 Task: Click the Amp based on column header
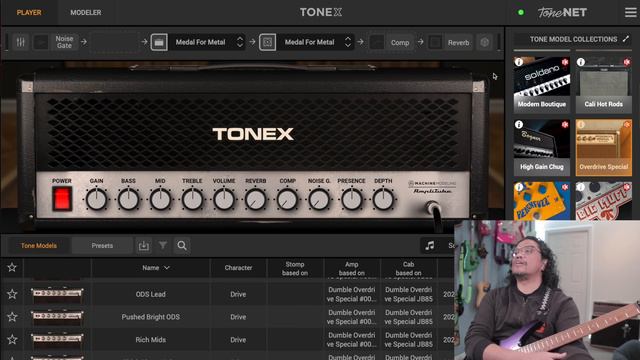click(351, 269)
